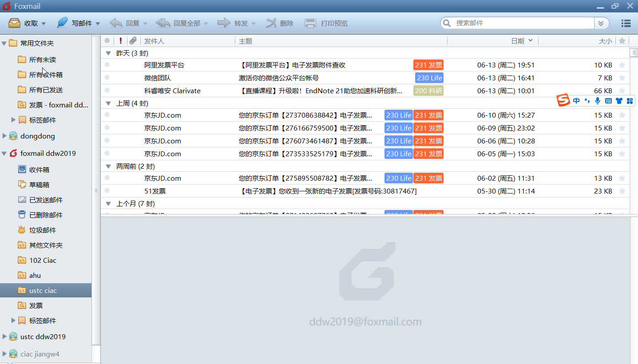Select the 收件箱 inbox folder
The width and height of the screenshot is (638, 364).
39,170
